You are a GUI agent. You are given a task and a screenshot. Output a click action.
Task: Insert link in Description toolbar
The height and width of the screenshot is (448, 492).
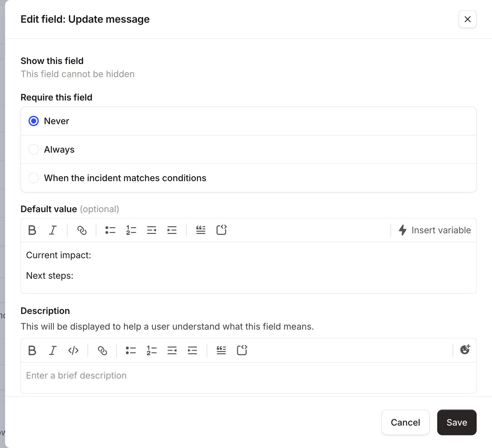coord(102,350)
